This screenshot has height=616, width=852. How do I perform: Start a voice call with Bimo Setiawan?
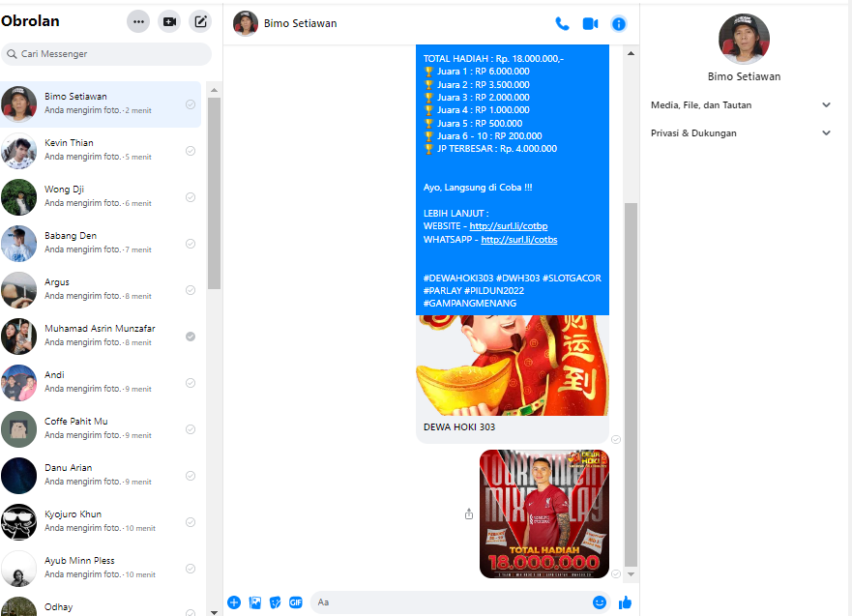point(562,23)
